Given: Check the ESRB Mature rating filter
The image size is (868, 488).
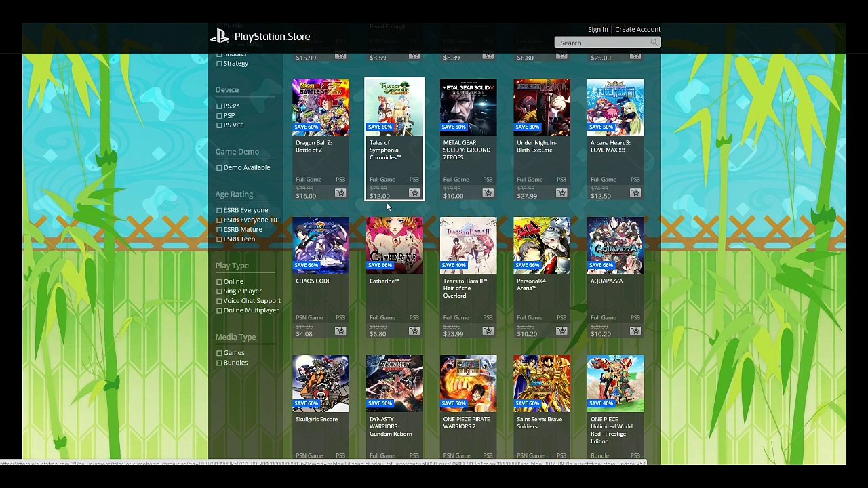Looking at the screenshot, I should click(219, 230).
